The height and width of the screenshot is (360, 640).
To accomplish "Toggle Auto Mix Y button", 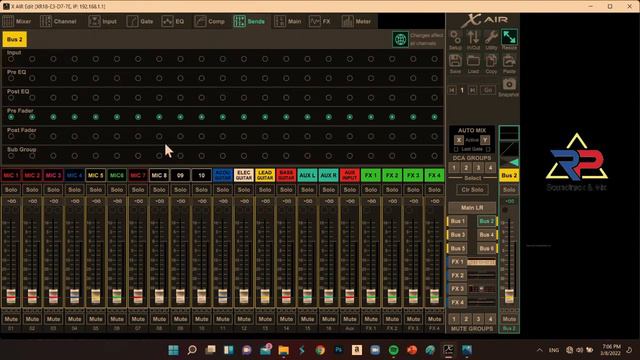I will [x=484, y=140].
